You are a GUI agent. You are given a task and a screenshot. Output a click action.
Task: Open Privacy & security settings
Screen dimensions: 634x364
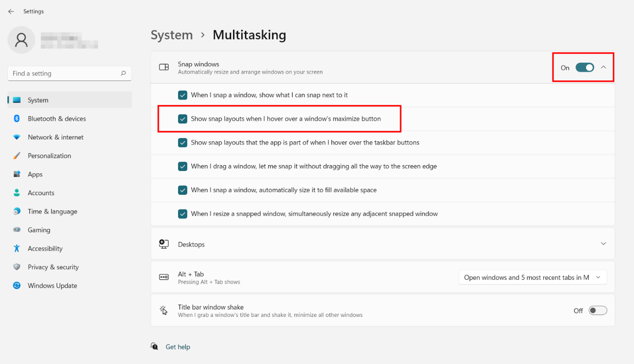click(x=70, y=267)
